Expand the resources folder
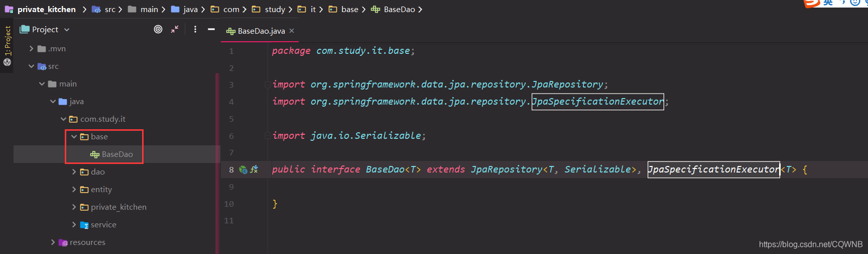Viewport: 868px width, 254px height. point(53,242)
